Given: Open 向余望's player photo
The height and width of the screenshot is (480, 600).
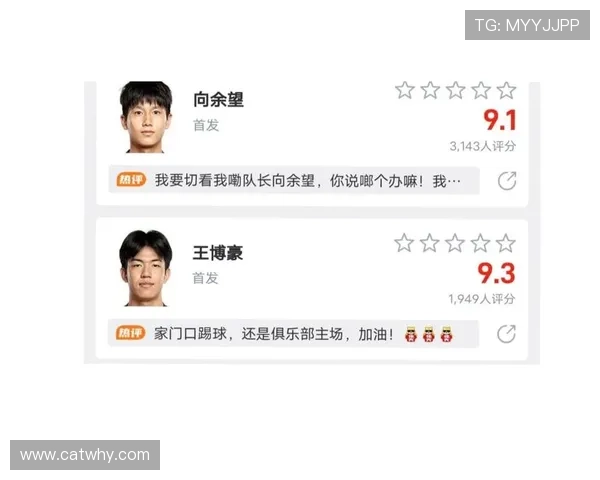Looking at the screenshot, I should (146, 117).
